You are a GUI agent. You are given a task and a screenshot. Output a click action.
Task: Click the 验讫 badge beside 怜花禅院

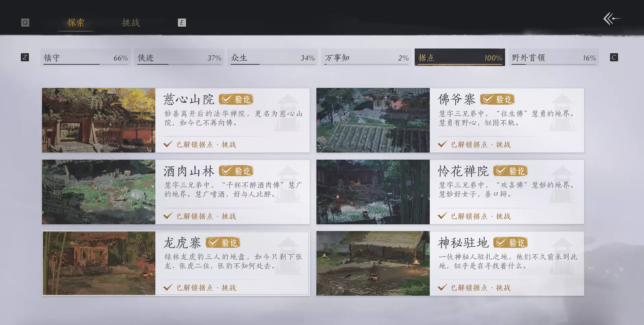pyautogui.click(x=510, y=171)
